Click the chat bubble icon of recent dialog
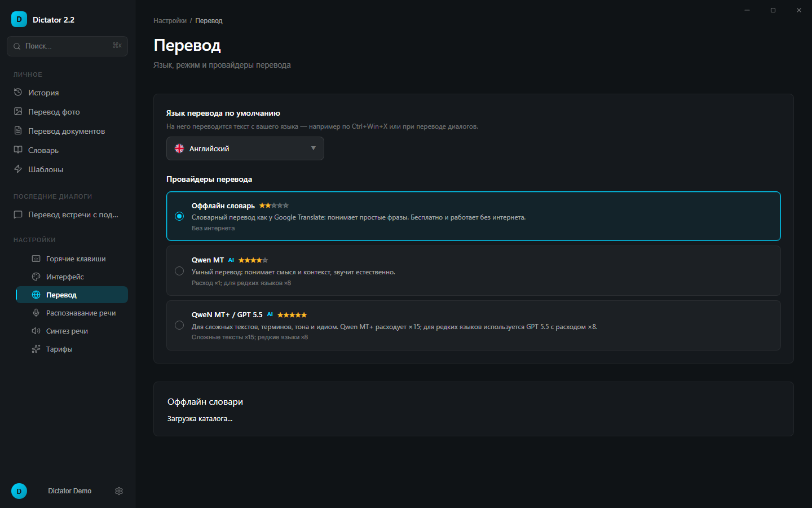The height and width of the screenshot is (508, 812). pos(18,214)
